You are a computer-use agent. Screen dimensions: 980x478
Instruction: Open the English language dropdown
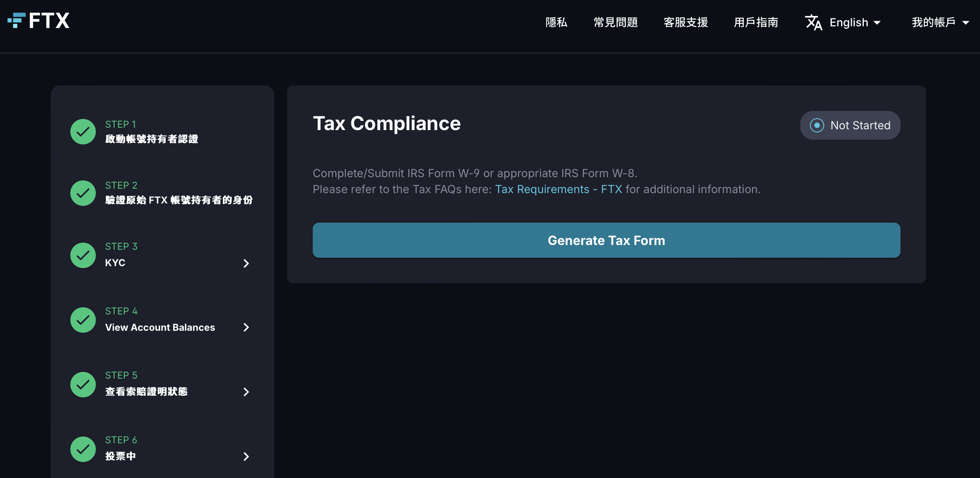(855, 22)
